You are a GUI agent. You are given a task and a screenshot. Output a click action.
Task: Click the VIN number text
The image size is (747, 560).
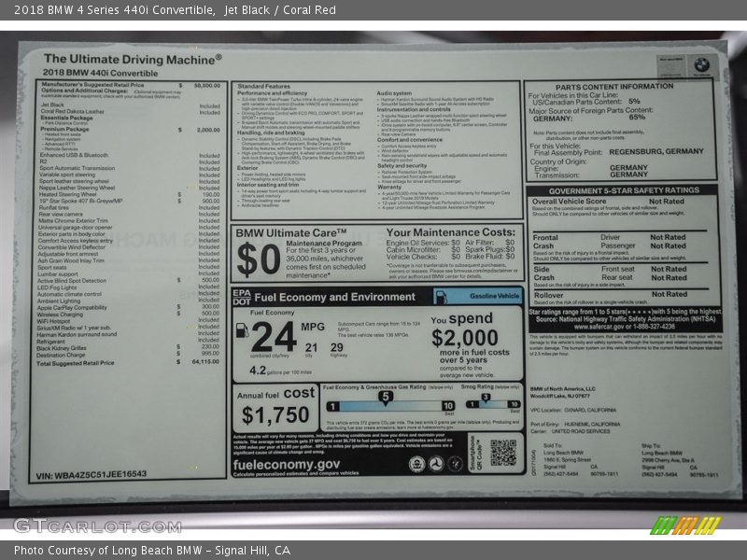point(91,475)
